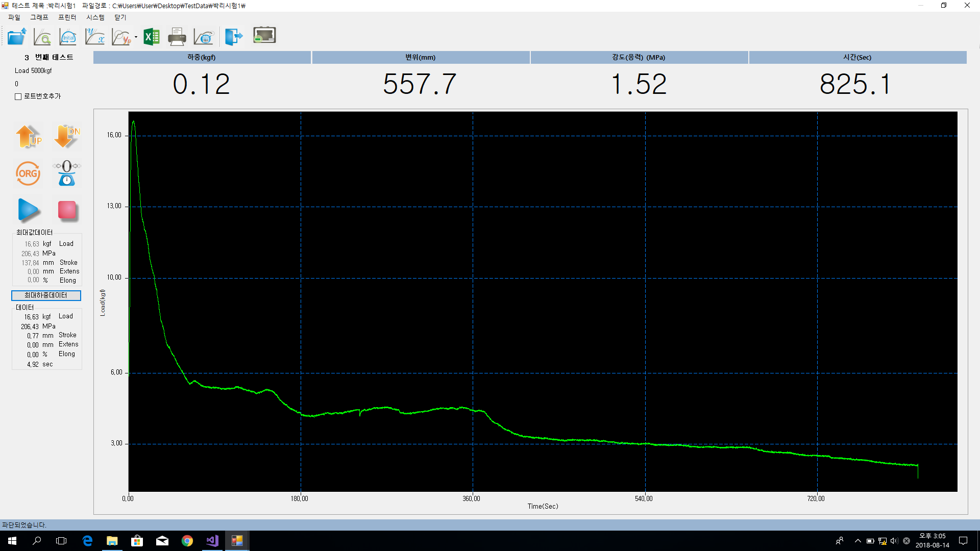
Task: Open the 시스템 menu
Action: tap(95, 17)
